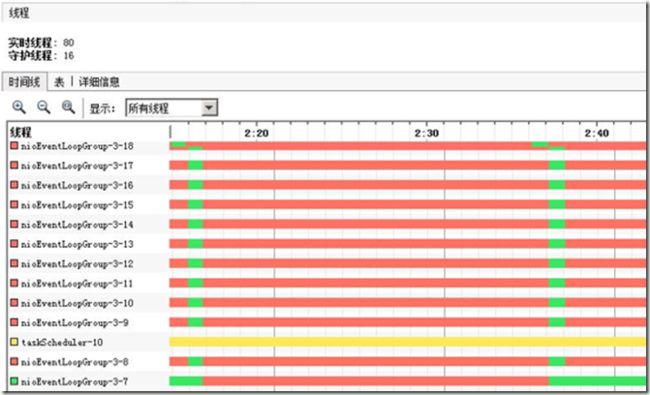This screenshot has width=650, height=395.
Task: Click the 2:30 timeline marker
Action: point(427,133)
